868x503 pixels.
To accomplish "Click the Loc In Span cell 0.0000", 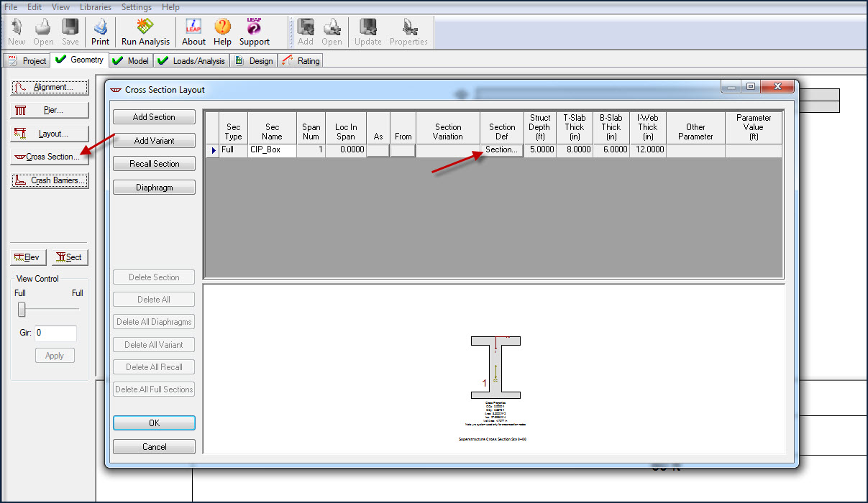I will click(x=346, y=151).
